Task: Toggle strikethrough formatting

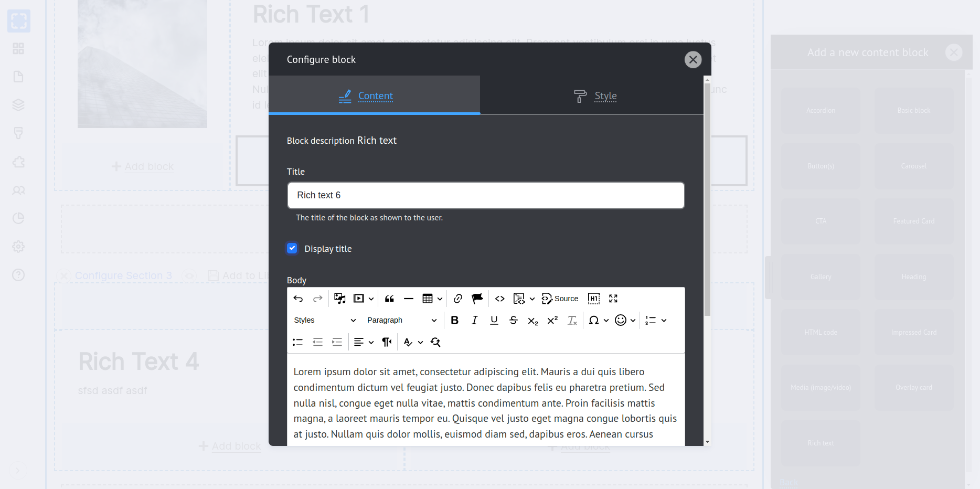Action: [x=514, y=320]
